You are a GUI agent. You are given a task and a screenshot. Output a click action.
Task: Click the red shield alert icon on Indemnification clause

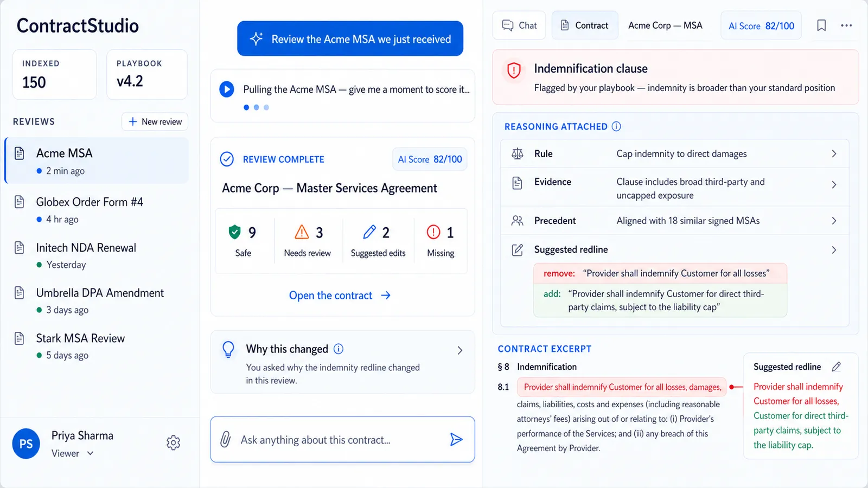click(x=514, y=70)
